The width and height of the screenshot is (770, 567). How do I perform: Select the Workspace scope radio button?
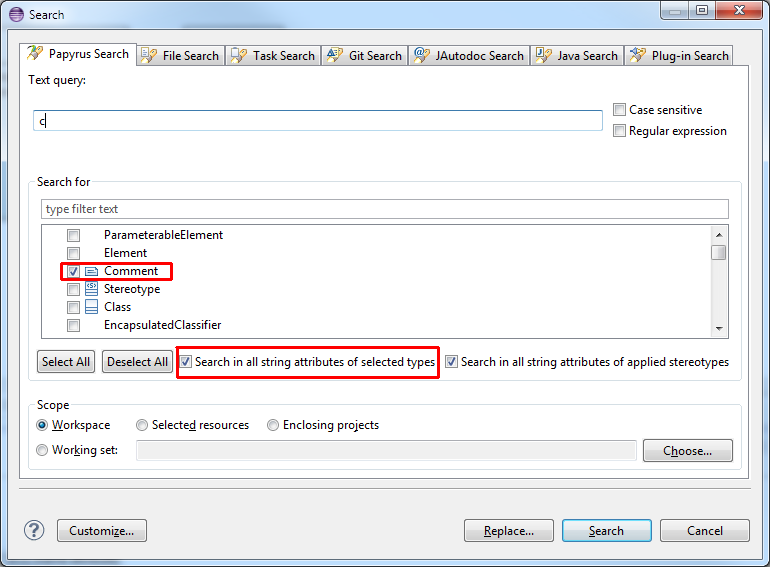(x=42, y=425)
